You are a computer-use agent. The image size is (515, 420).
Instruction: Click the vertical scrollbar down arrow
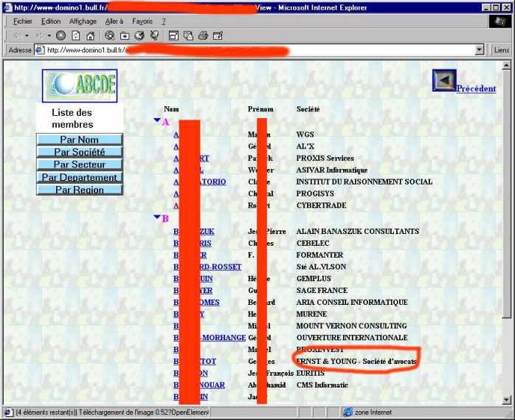(506, 400)
